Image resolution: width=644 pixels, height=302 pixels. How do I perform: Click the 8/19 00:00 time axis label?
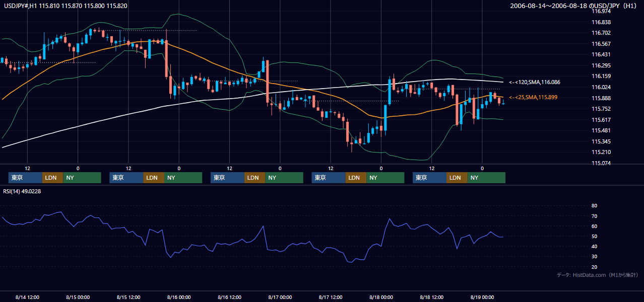pos(482,297)
